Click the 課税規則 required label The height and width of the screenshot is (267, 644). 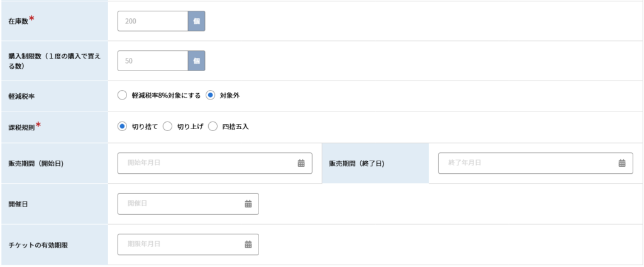tap(25, 127)
